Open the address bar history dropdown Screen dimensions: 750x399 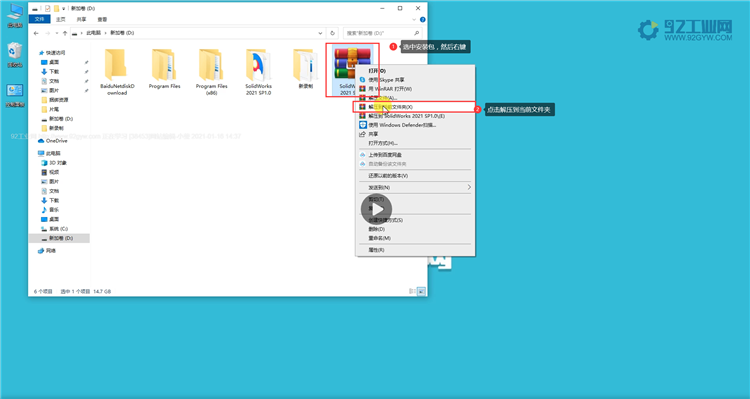320,33
